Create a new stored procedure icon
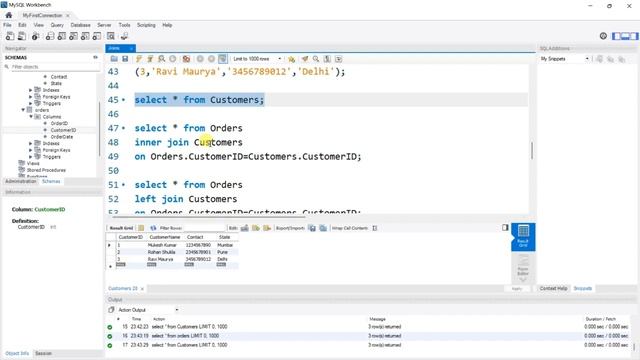Image resolution: width=640 pixels, height=360 pixels. [x=85, y=36]
